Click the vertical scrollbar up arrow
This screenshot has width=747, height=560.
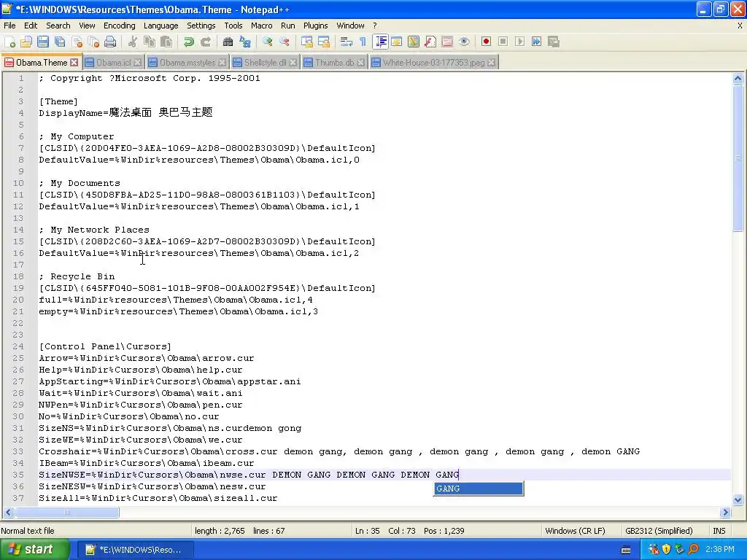point(738,79)
